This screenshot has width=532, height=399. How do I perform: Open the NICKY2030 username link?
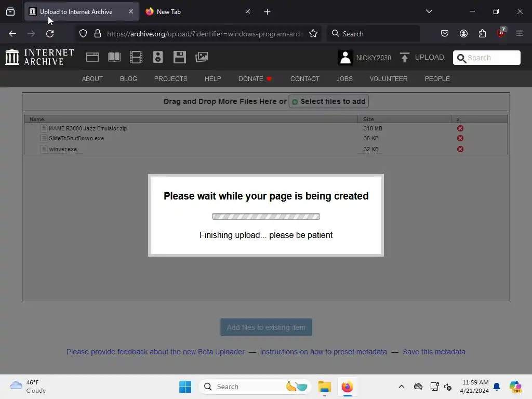tap(373, 58)
